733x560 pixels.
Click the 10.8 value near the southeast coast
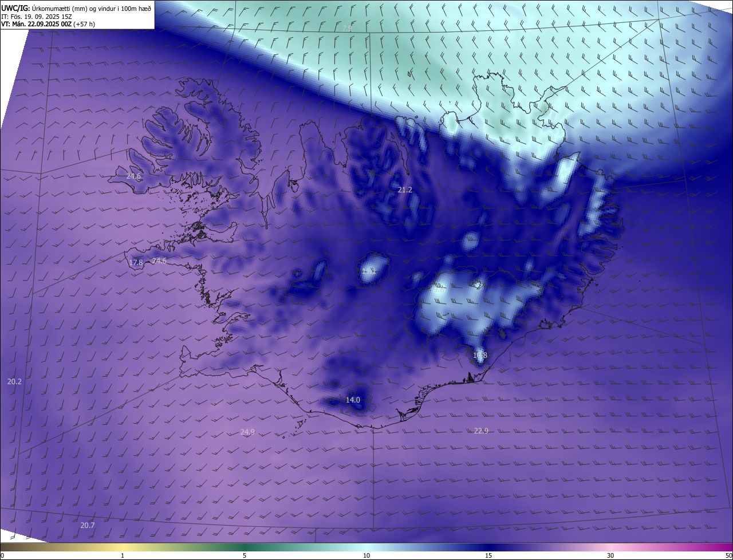[480, 355]
